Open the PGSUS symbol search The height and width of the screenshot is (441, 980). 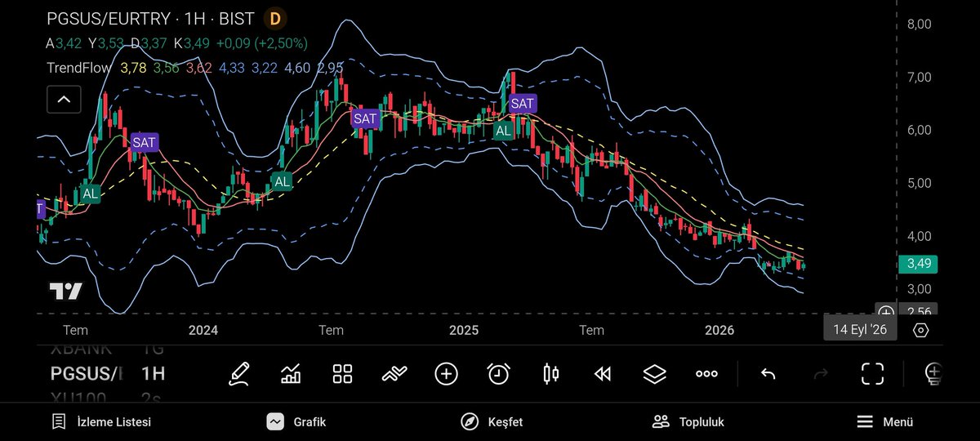(86, 374)
